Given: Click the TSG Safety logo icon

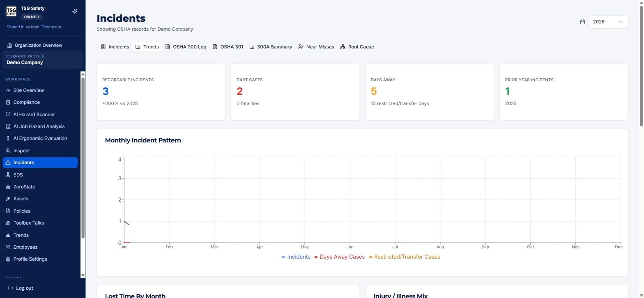Looking at the screenshot, I should 11,11.
